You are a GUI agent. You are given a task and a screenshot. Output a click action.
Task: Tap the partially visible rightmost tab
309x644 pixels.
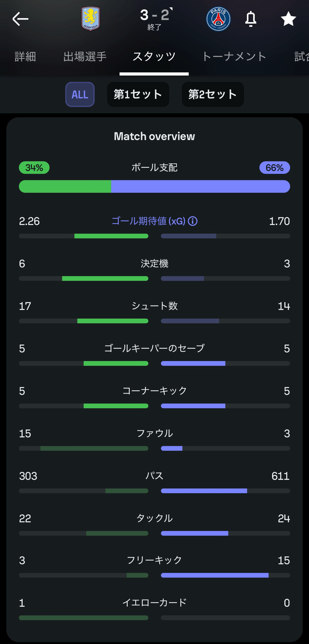coord(301,56)
